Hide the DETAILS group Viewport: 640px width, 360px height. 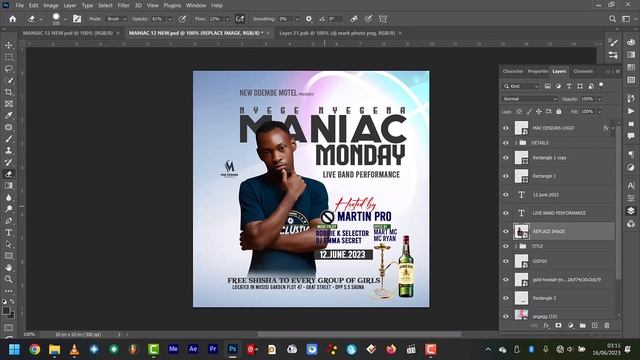[x=506, y=143]
